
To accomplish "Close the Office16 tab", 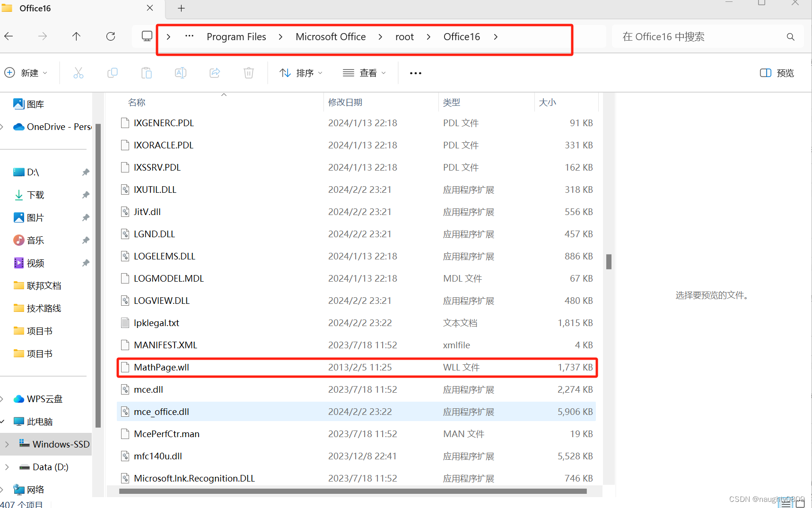I will click(150, 8).
